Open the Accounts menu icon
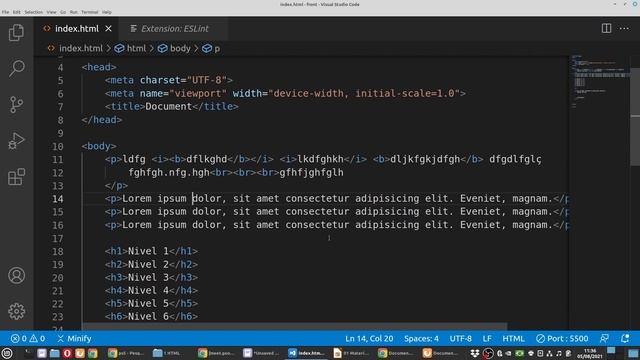 (16, 276)
